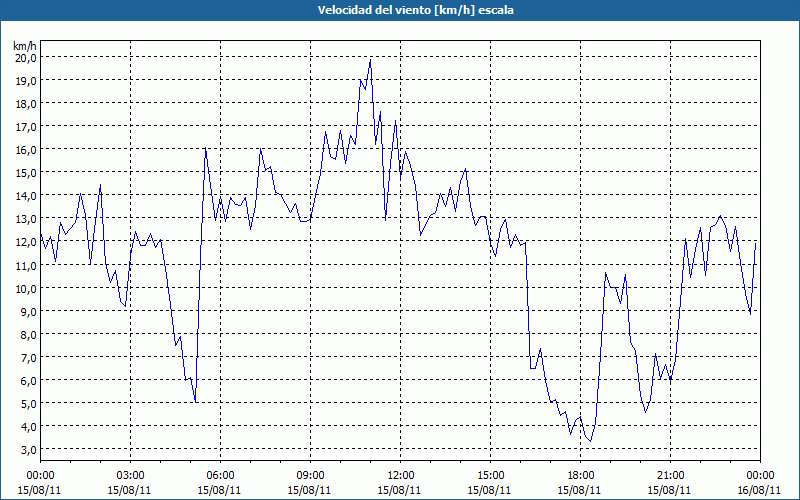Click the "06:00" time label on x-axis
This screenshot has height=500, width=800.
pyautogui.click(x=220, y=476)
